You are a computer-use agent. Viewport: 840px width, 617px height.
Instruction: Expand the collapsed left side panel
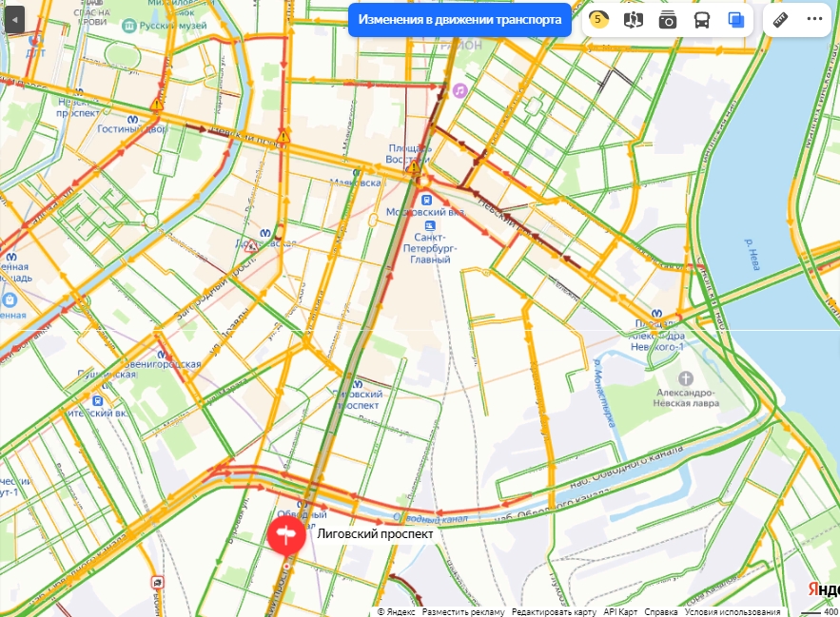15,20
